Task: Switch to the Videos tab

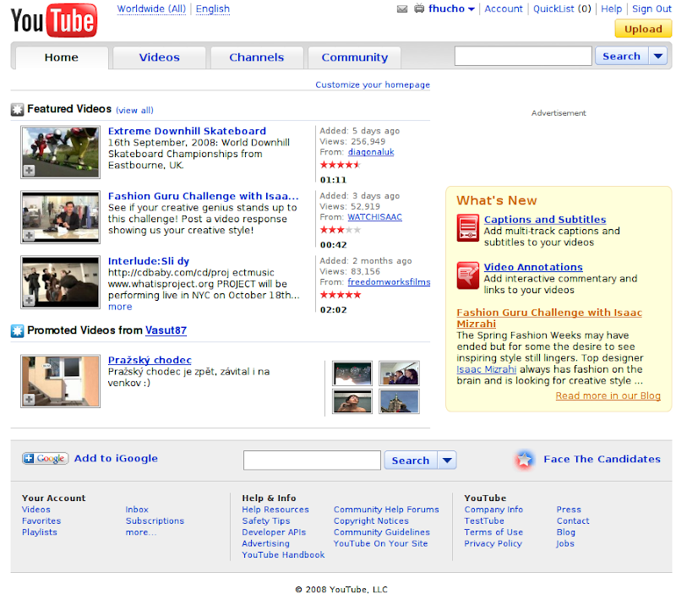Action: [x=159, y=57]
